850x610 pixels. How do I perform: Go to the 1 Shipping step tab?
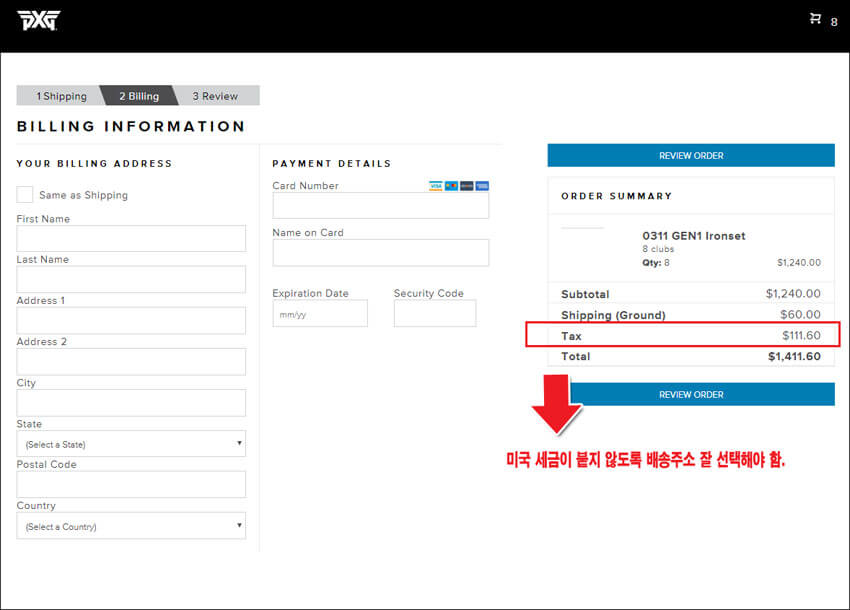61,96
